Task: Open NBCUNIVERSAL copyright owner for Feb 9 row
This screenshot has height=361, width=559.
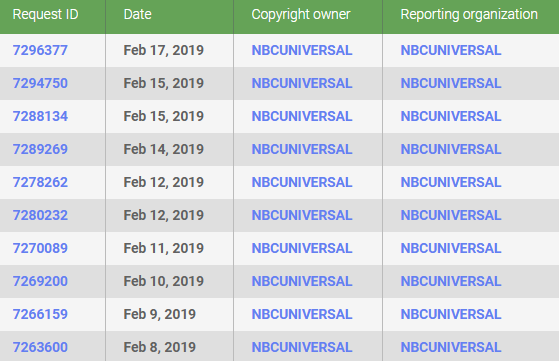Action: [x=302, y=314]
